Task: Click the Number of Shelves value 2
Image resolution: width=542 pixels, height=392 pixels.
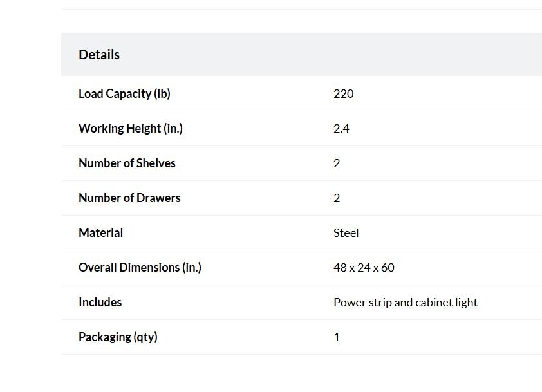Action: tap(337, 163)
